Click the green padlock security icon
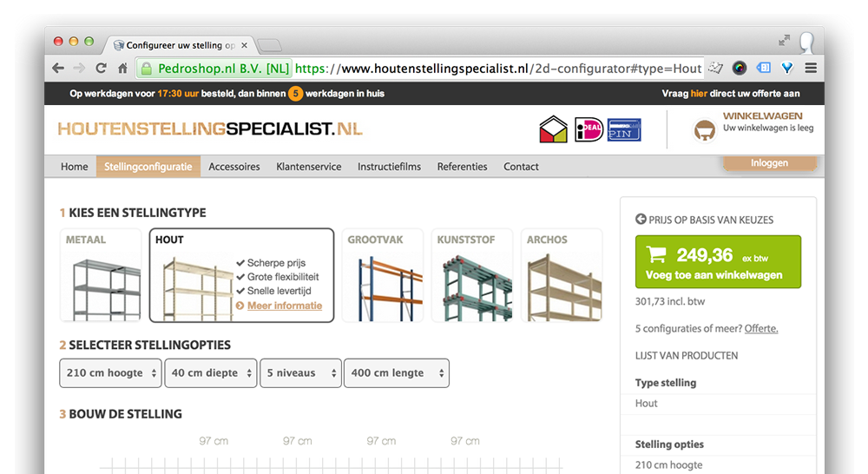 [146, 69]
